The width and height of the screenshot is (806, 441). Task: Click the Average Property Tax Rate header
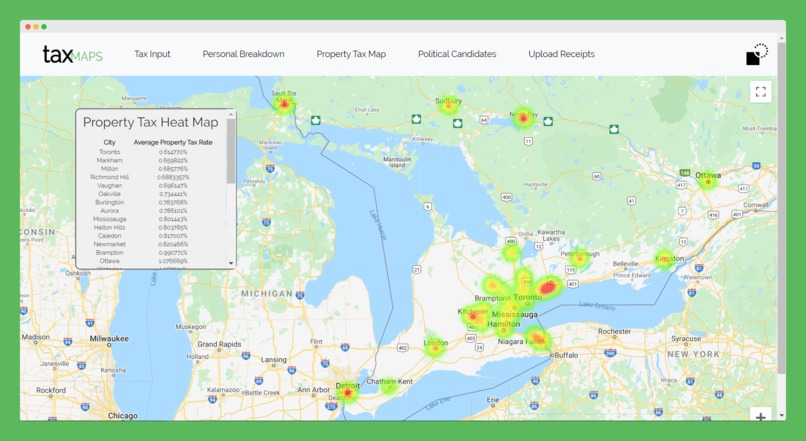pyautogui.click(x=173, y=142)
